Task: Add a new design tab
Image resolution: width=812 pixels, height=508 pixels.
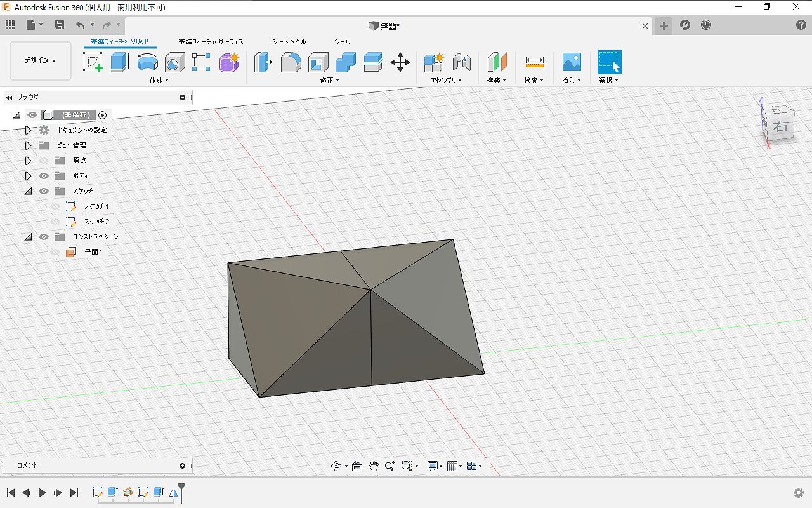Action: 663,25
